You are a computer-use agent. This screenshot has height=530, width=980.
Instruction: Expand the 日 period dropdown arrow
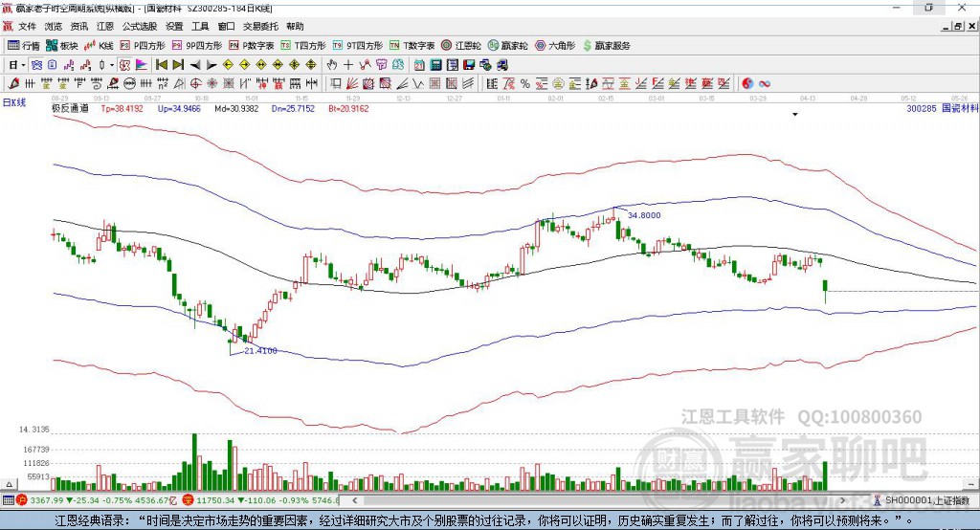coord(24,65)
